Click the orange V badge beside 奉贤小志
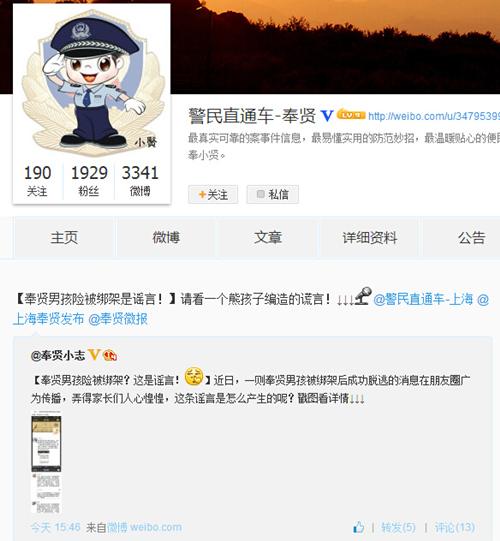This screenshot has width=500, height=541. (94, 354)
